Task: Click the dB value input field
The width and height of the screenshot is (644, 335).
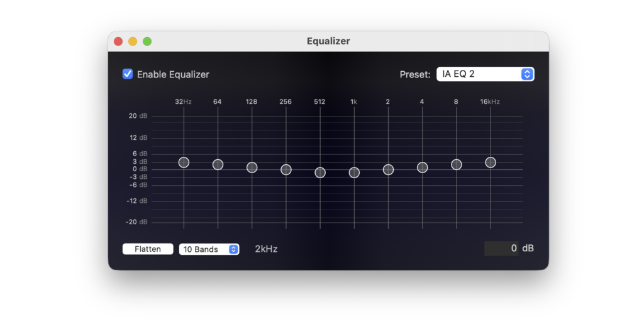Action: point(501,248)
